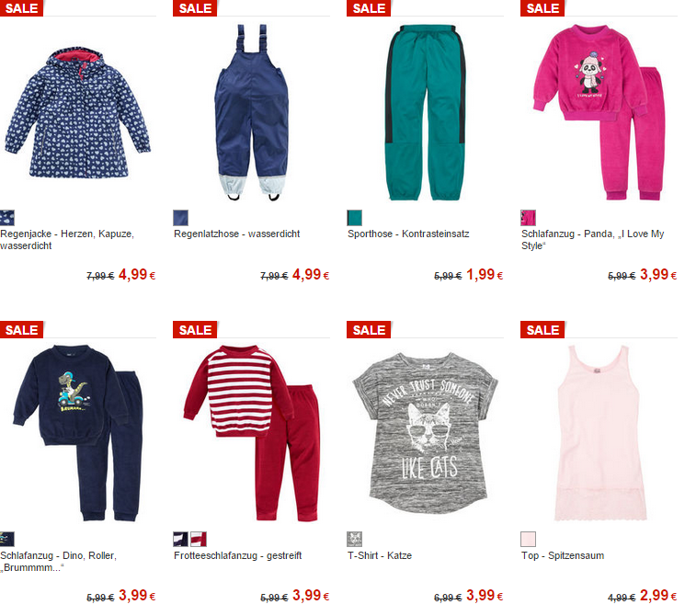Choose the dark navy striped swatch for Frotteeschlafanzug
The height and width of the screenshot is (616, 685).
pos(181,539)
